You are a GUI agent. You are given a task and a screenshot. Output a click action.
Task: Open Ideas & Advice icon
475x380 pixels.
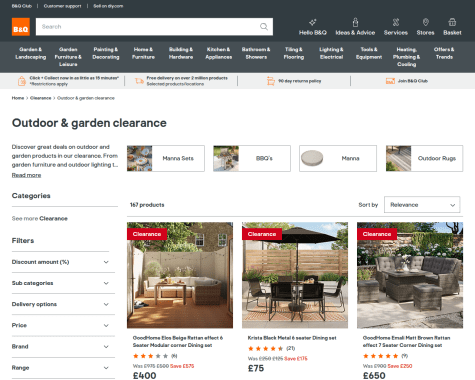355,22
